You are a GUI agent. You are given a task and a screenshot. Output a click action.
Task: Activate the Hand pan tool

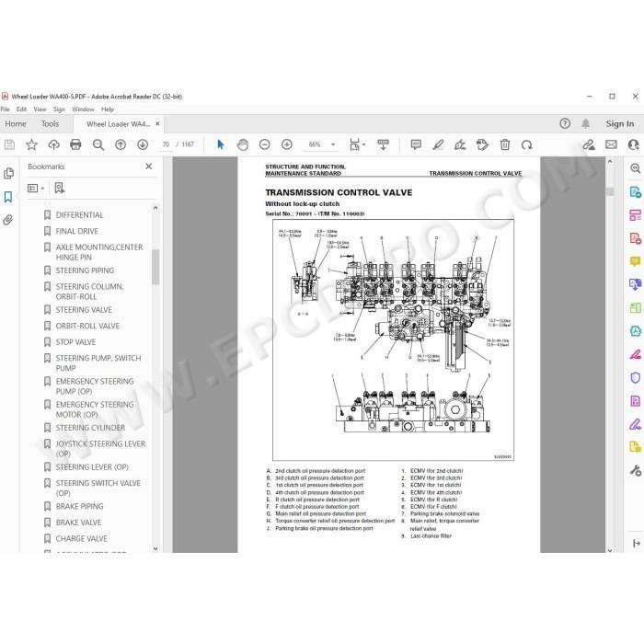click(x=243, y=144)
